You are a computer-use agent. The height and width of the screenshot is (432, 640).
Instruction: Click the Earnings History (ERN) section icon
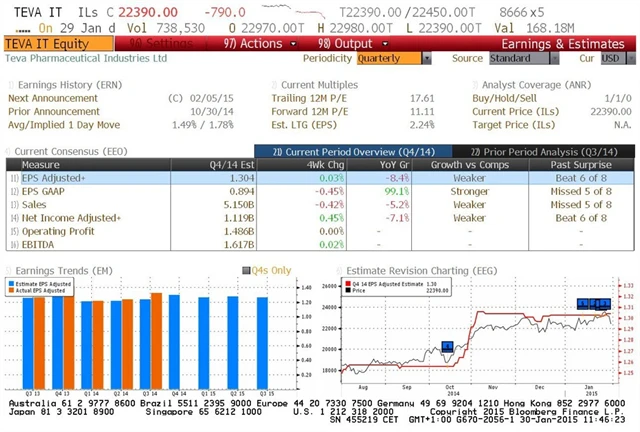point(9,85)
